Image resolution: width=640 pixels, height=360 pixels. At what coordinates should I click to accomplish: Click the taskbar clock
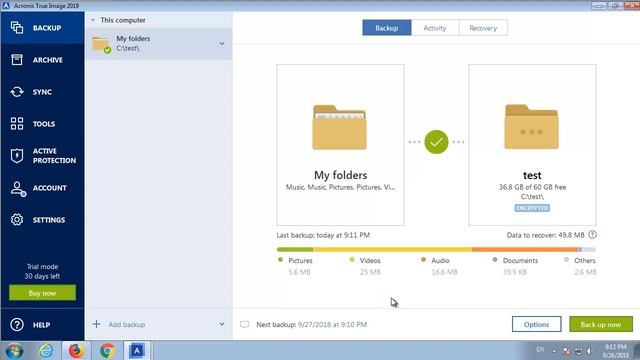(616, 351)
